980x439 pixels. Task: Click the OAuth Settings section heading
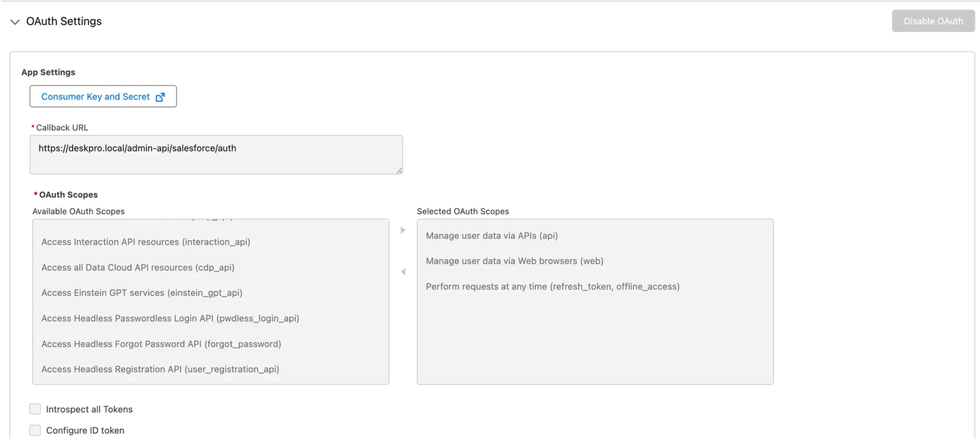click(64, 21)
